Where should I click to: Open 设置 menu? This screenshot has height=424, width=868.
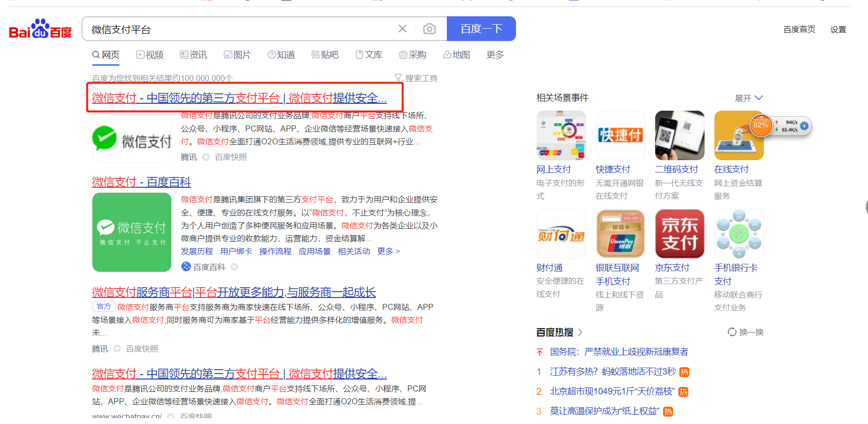point(838,30)
